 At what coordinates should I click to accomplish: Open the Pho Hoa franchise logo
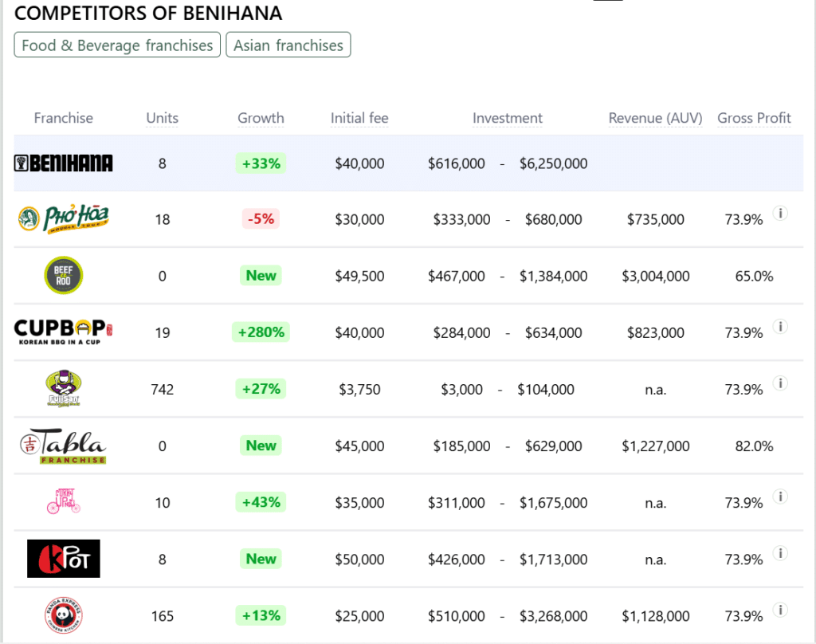(63, 218)
